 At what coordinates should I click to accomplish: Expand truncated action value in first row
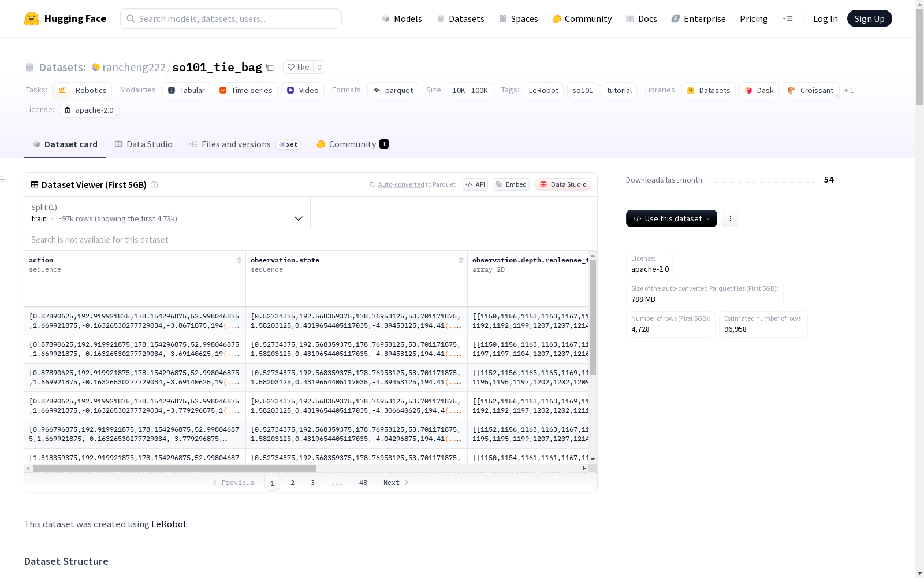click(x=232, y=325)
